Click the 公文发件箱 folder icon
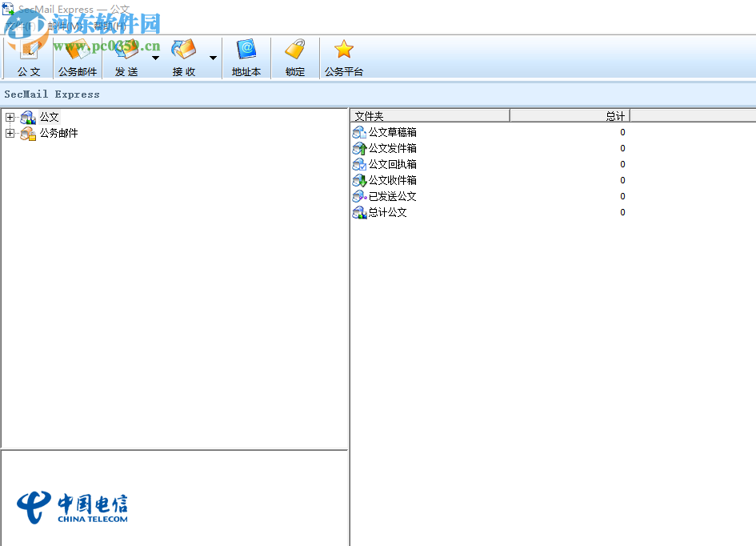756x546 pixels. point(359,148)
